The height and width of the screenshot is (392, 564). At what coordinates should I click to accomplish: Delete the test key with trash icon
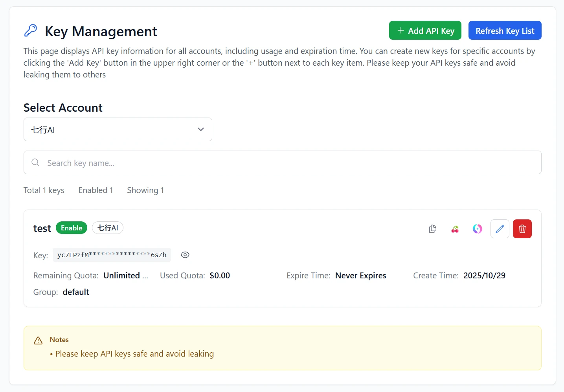(x=522, y=229)
